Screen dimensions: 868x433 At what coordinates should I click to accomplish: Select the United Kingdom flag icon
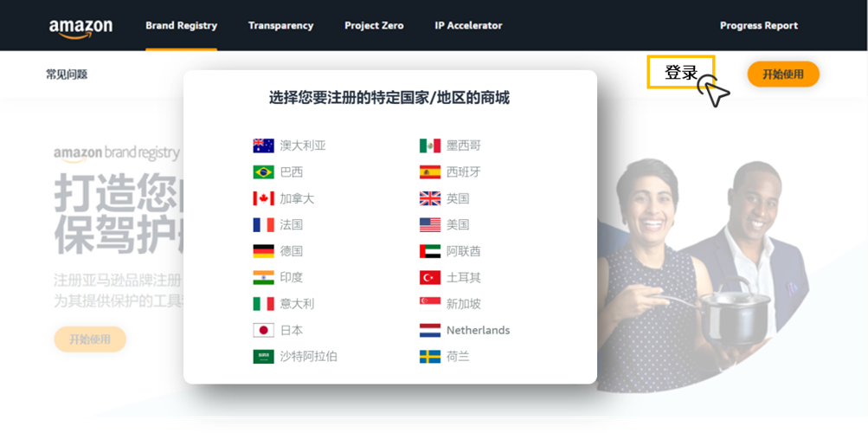(430, 198)
